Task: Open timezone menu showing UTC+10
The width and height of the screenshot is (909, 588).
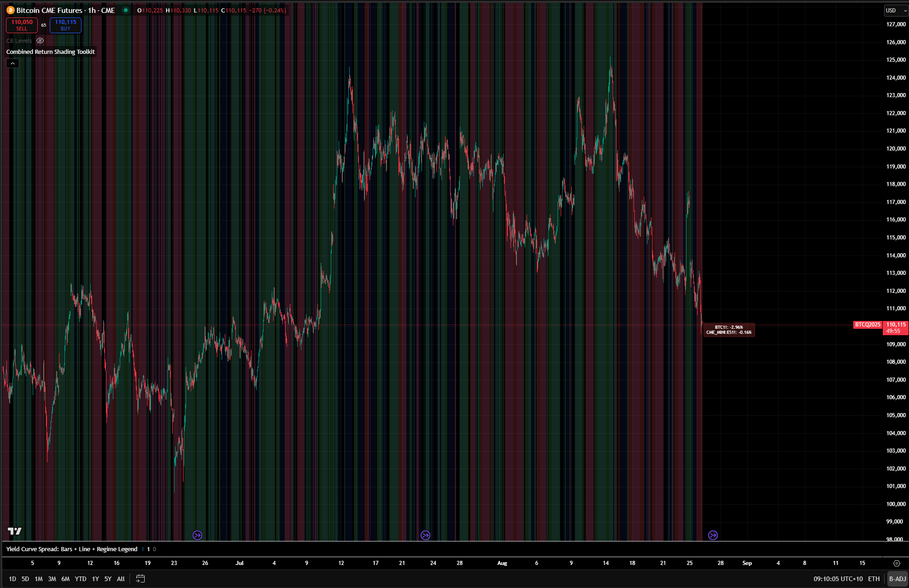Action: [x=838, y=579]
